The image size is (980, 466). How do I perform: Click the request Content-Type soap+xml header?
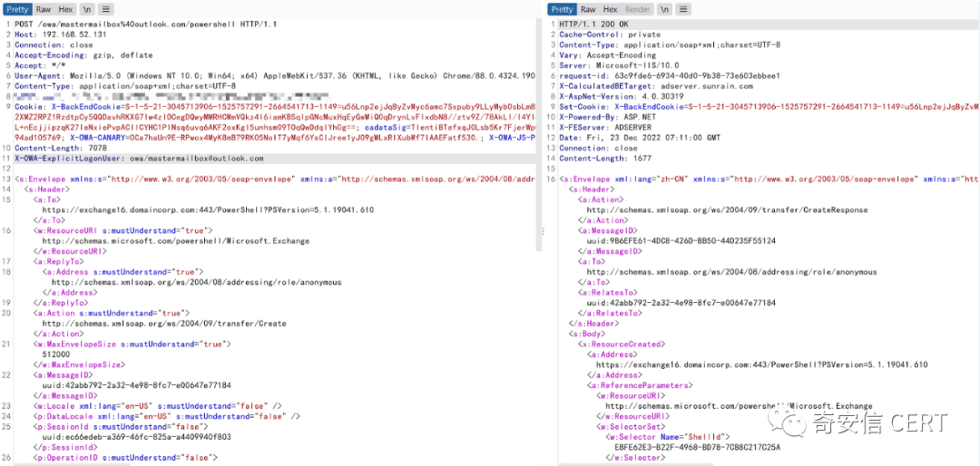[x=125, y=86]
